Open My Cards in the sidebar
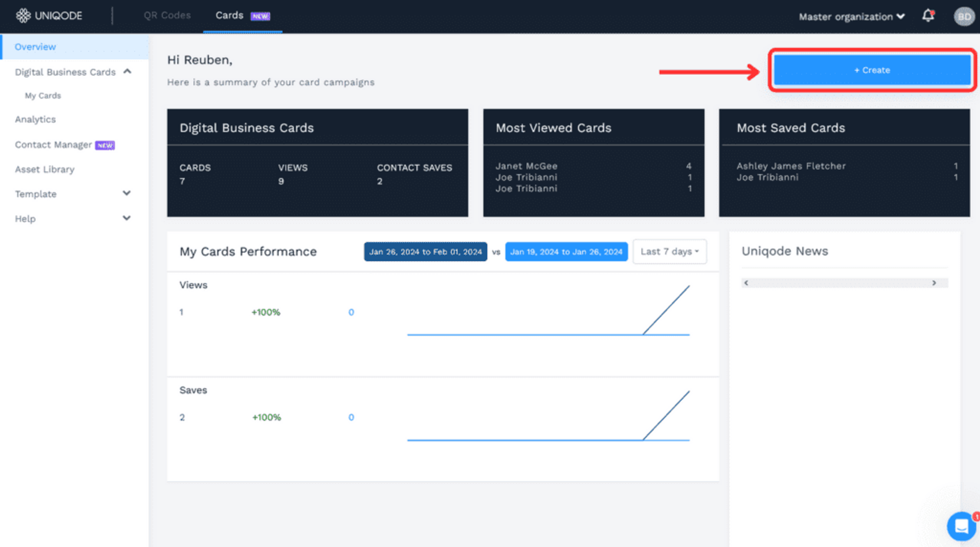 [x=43, y=95]
